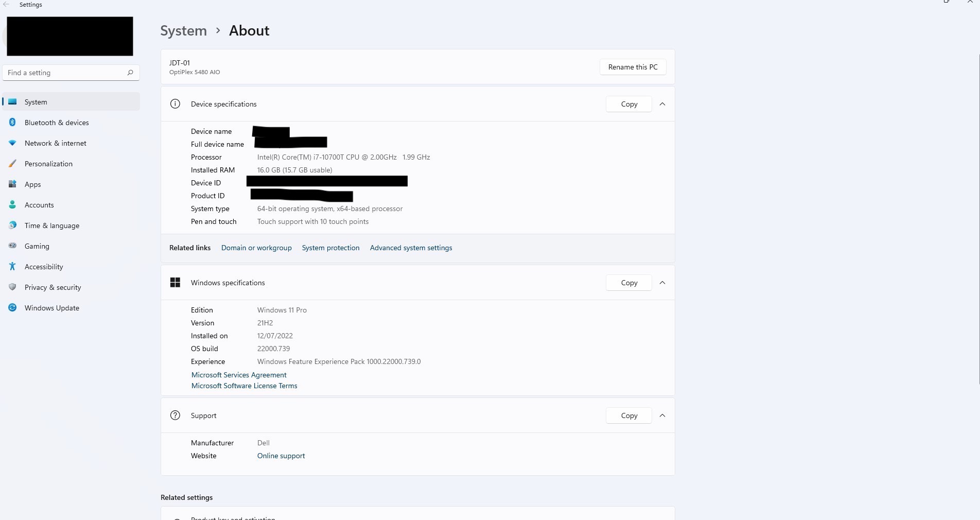Copy the Windows specifications

[x=629, y=283]
